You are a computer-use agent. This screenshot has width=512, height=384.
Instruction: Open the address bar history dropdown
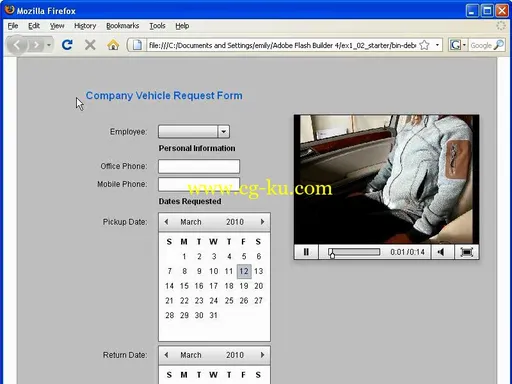point(437,45)
